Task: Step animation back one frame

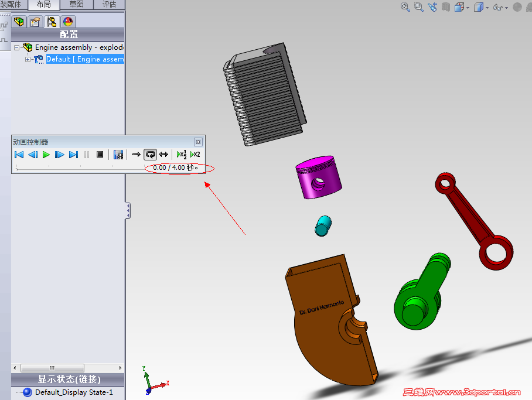Action: [33, 155]
